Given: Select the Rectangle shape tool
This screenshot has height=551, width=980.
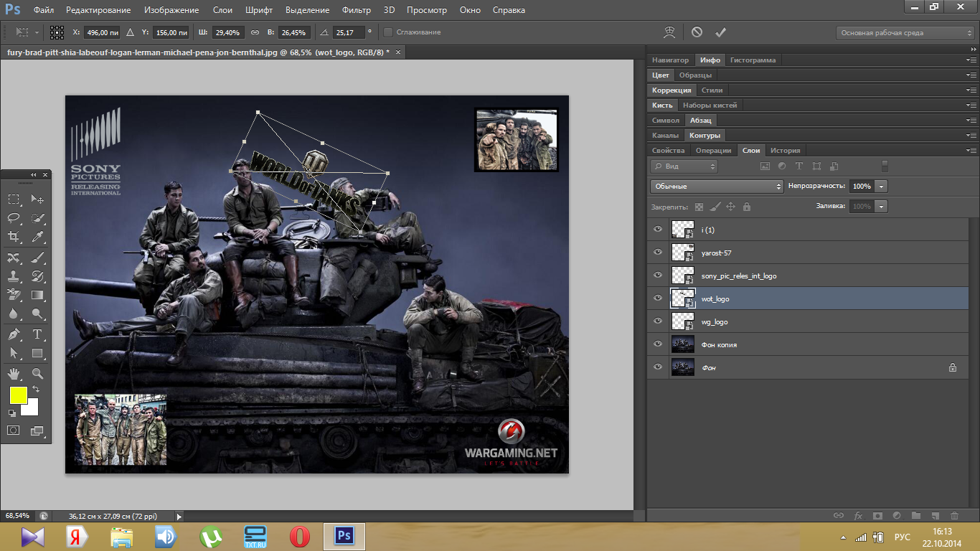Looking at the screenshot, I should click(38, 353).
